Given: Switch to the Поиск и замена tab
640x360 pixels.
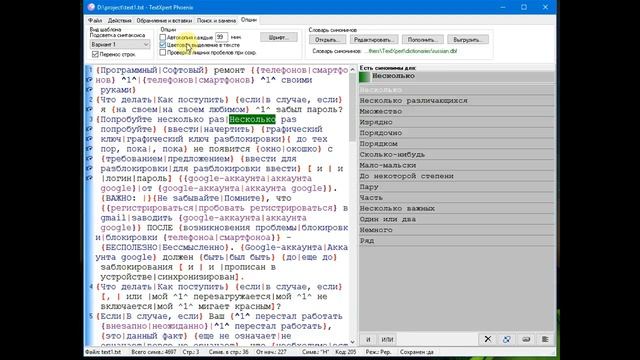Looking at the screenshot, I should point(216,20).
